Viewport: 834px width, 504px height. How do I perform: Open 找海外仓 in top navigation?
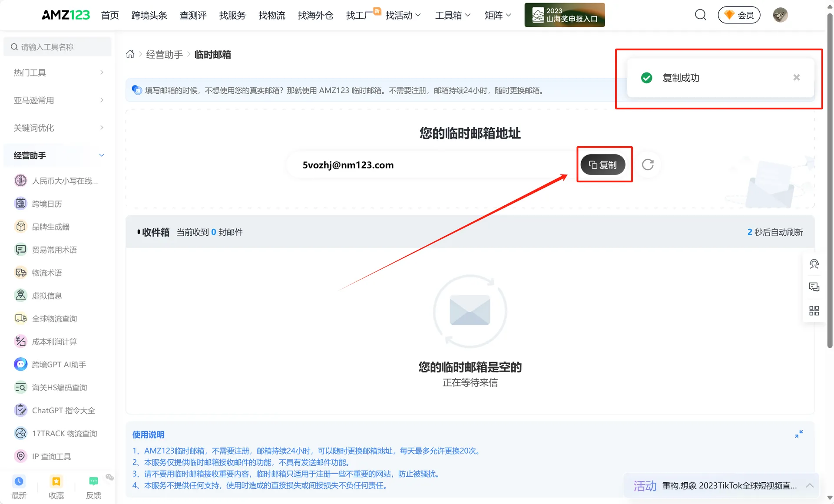click(315, 15)
